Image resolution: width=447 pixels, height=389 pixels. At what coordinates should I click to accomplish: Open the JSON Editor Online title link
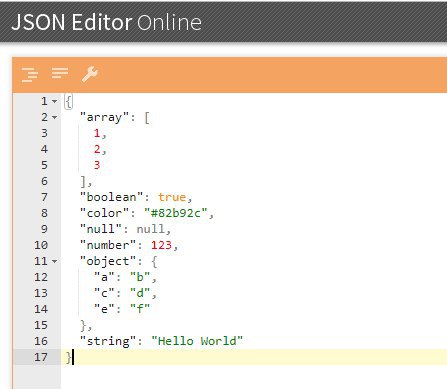[x=107, y=22]
